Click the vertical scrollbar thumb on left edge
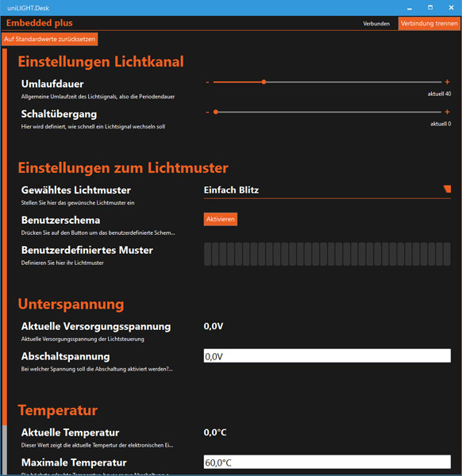Image resolution: width=462 pixels, height=476 pixels. point(4,236)
